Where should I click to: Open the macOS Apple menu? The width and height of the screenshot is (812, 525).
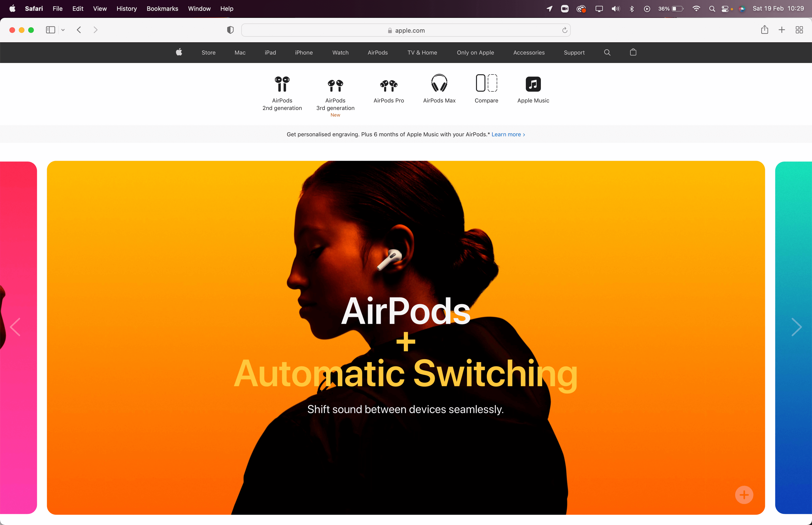click(x=12, y=8)
